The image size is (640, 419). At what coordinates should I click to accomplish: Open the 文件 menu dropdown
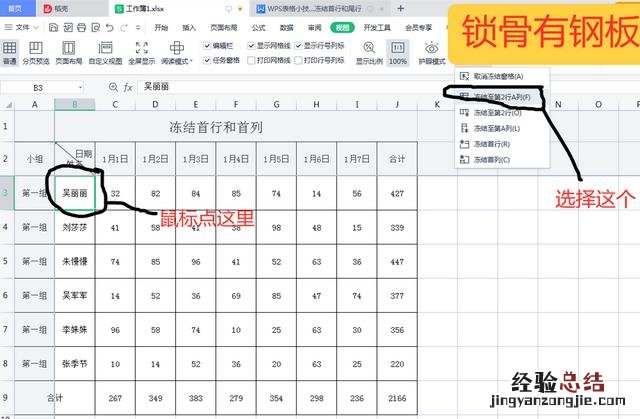pyautogui.click(x=22, y=27)
